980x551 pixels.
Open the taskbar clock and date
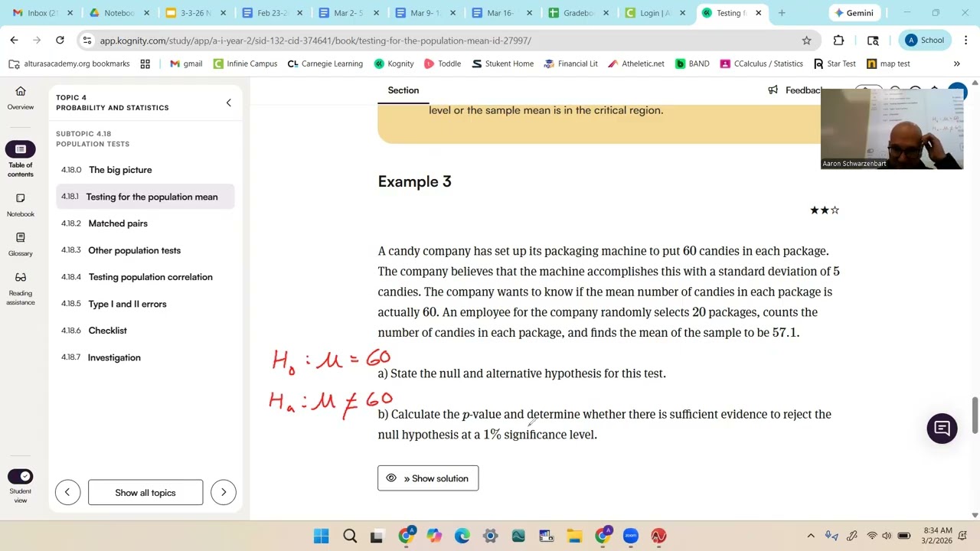pos(938,536)
